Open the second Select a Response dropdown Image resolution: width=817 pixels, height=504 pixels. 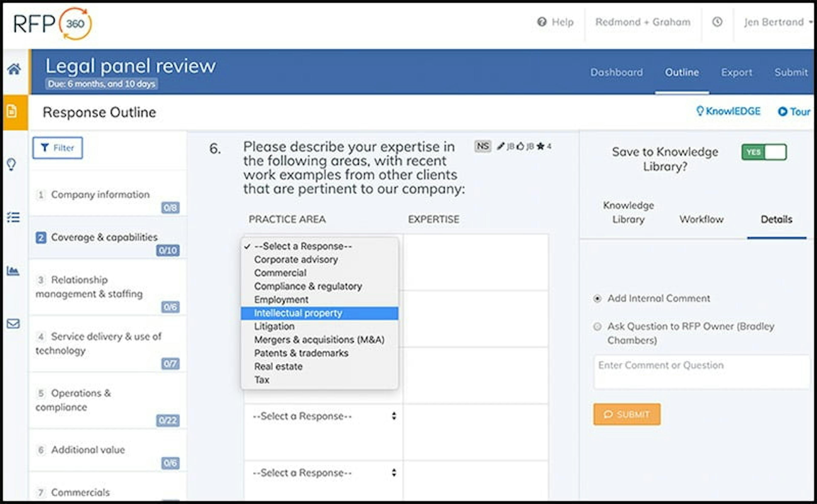point(323,416)
